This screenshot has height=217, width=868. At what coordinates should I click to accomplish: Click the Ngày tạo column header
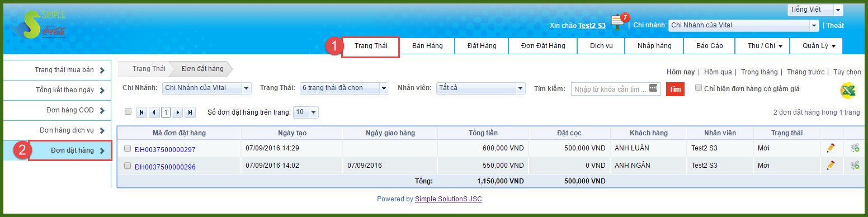point(292,133)
